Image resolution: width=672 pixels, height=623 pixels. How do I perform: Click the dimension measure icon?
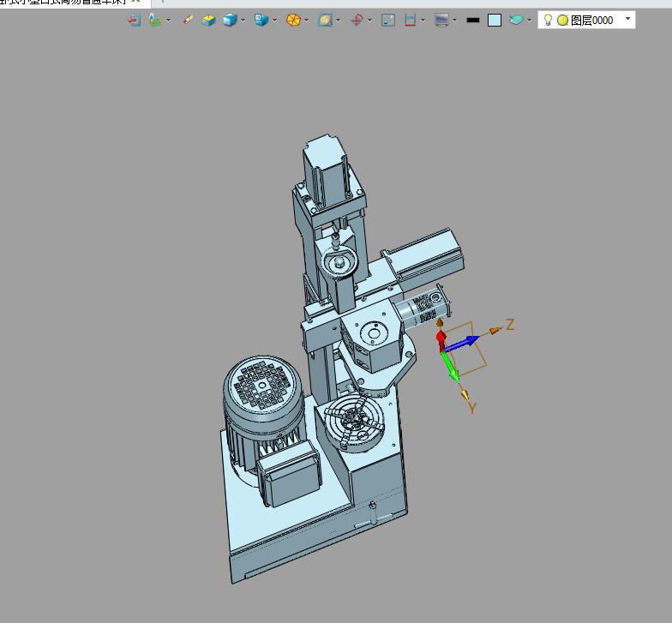click(x=410, y=21)
